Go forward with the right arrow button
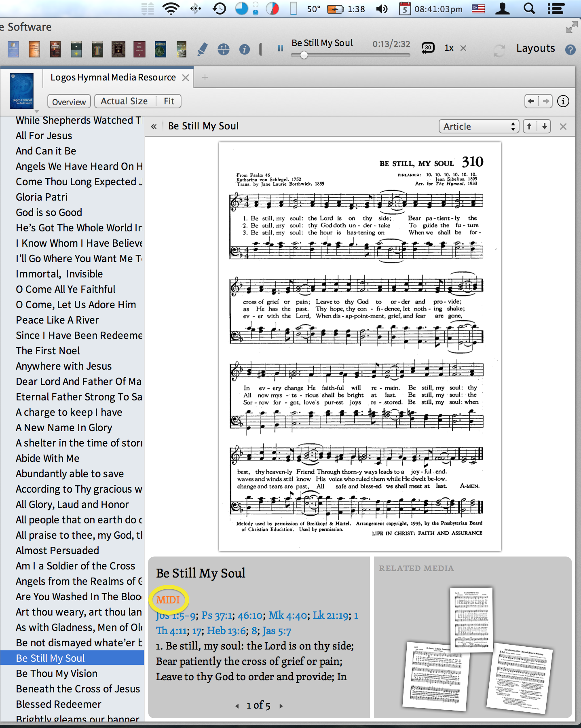Image resolution: width=581 pixels, height=728 pixels. [x=545, y=101]
